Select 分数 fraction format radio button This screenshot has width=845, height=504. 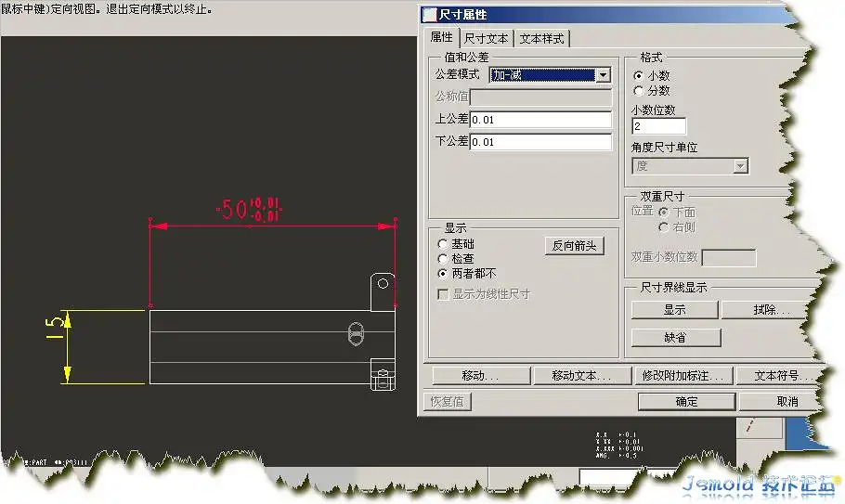(638, 91)
